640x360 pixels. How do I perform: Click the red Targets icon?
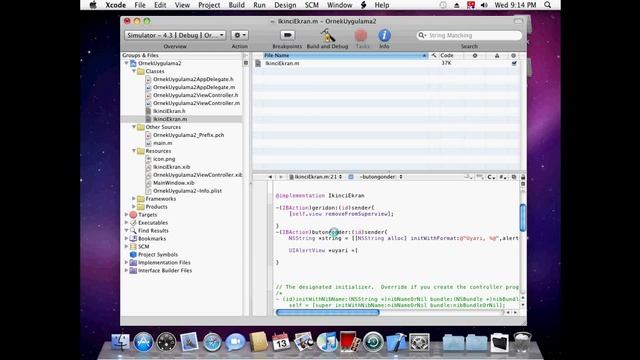tap(133, 215)
